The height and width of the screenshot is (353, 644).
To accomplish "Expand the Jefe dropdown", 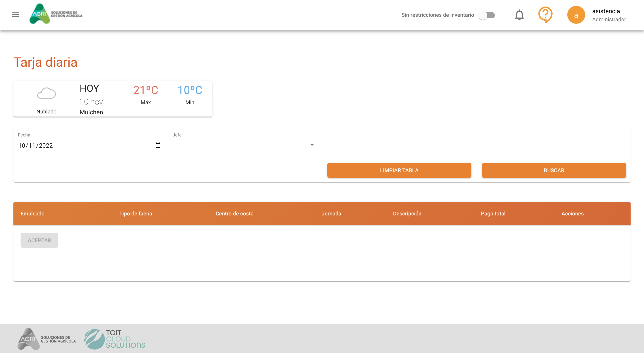I will [x=244, y=145].
